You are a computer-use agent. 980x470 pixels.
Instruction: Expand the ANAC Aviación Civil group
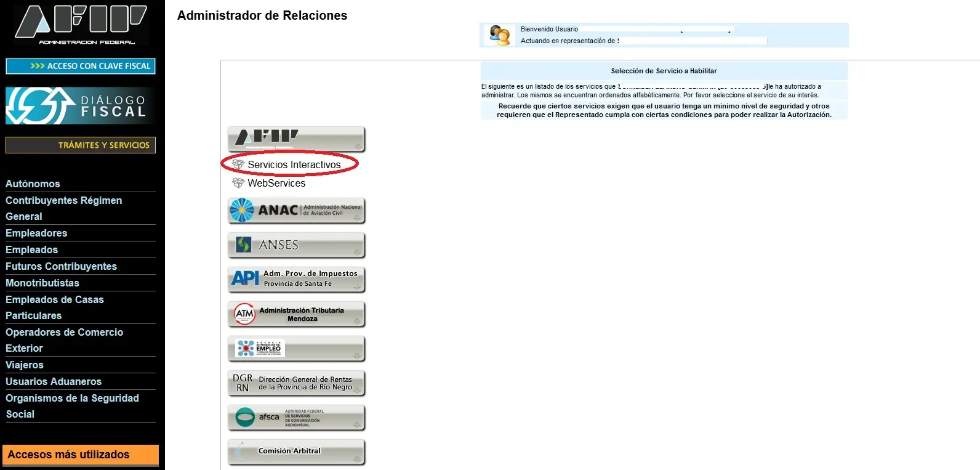(297, 211)
